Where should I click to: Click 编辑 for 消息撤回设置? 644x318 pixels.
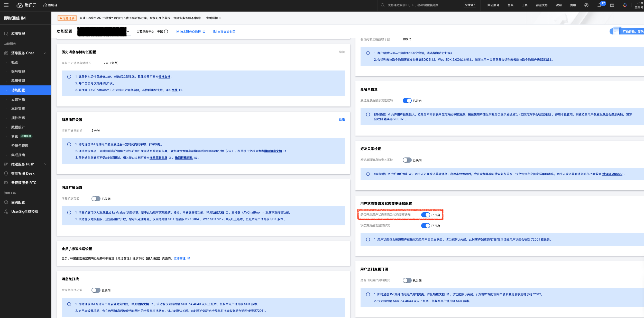pyautogui.click(x=342, y=120)
